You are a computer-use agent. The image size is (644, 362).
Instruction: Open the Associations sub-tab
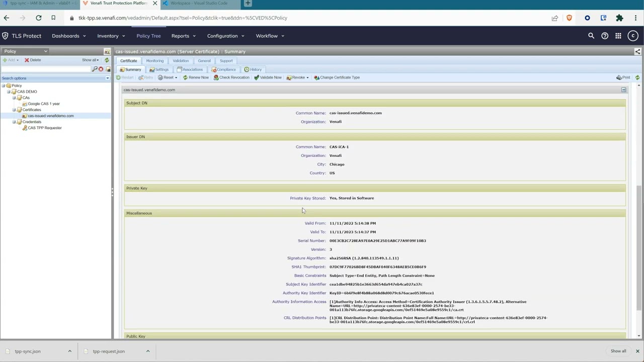click(x=190, y=69)
